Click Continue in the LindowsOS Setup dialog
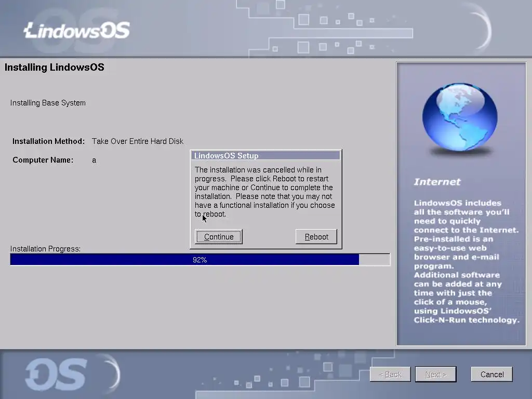532x399 pixels. [219, 236]
